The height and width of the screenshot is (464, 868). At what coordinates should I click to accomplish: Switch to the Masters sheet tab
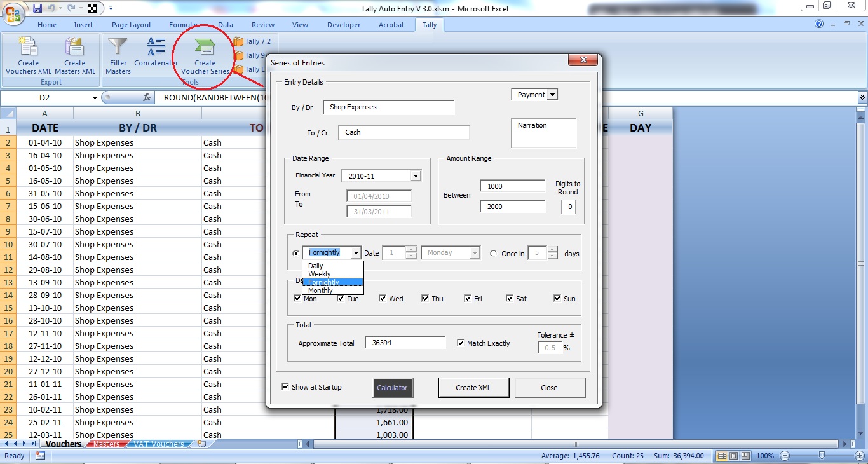click(106, 444)
